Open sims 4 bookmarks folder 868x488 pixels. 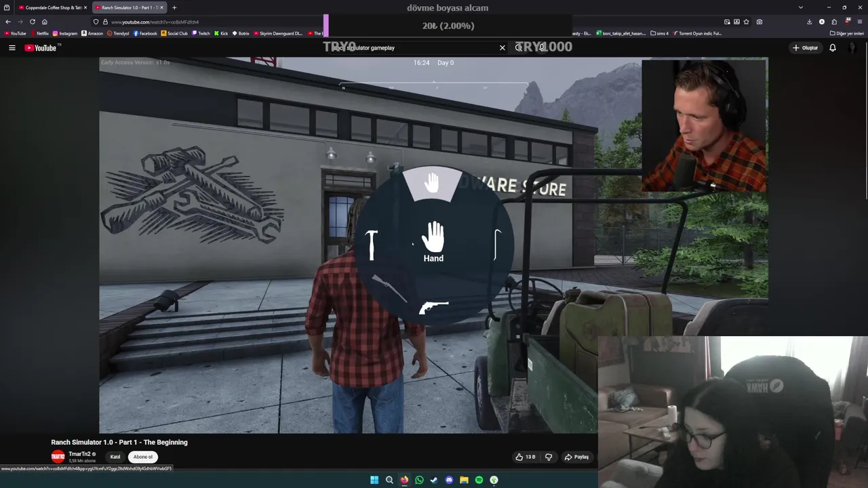659,33
